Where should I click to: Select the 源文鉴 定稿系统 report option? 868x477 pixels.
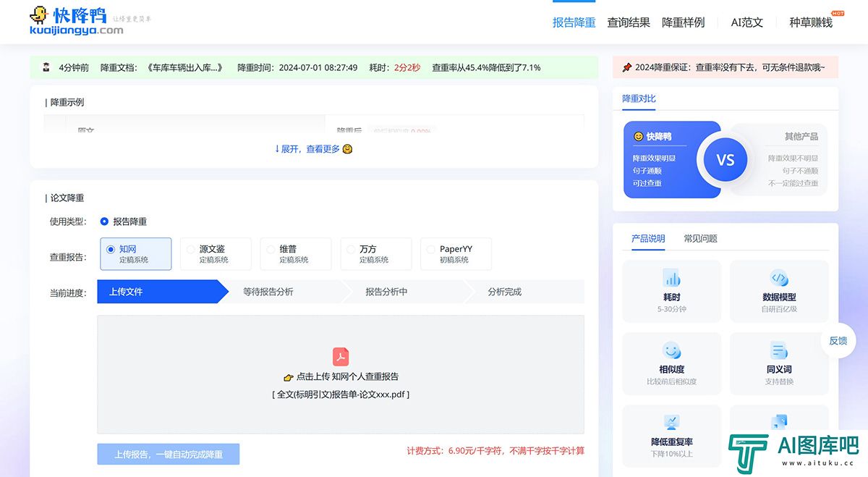pos(216,254)
